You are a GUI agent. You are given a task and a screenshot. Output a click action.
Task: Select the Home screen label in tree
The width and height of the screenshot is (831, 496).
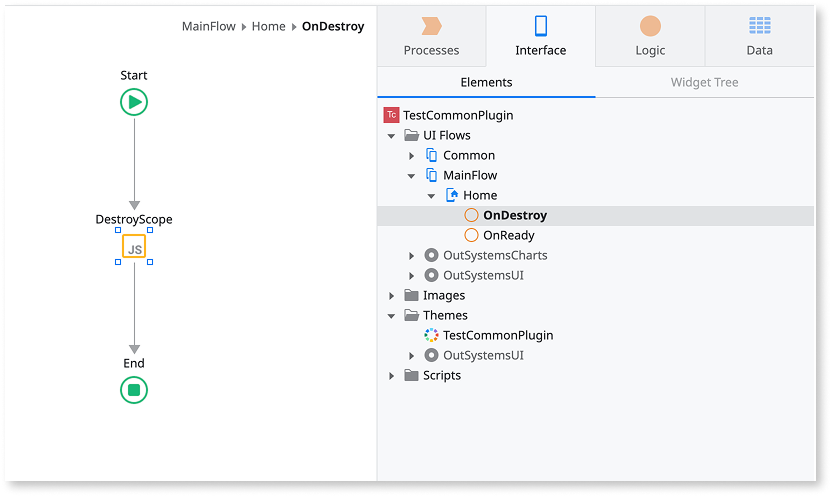(x=480, y=195)
